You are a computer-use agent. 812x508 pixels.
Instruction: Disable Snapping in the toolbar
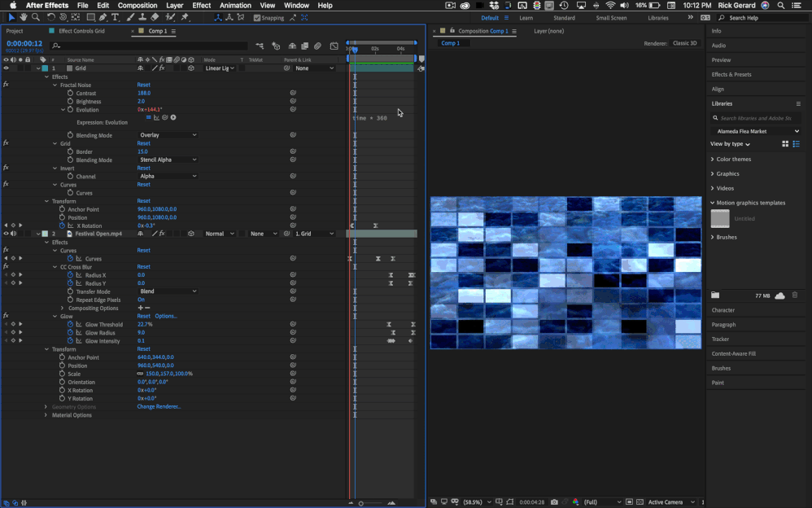257,17
